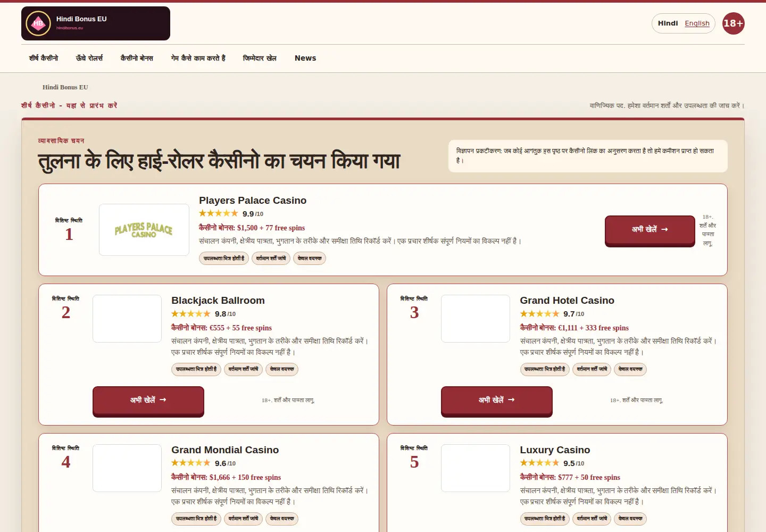766x532 pixels.
Task: Click the Blackjack Ballroom logo placeholder
Action: point(127,319)
